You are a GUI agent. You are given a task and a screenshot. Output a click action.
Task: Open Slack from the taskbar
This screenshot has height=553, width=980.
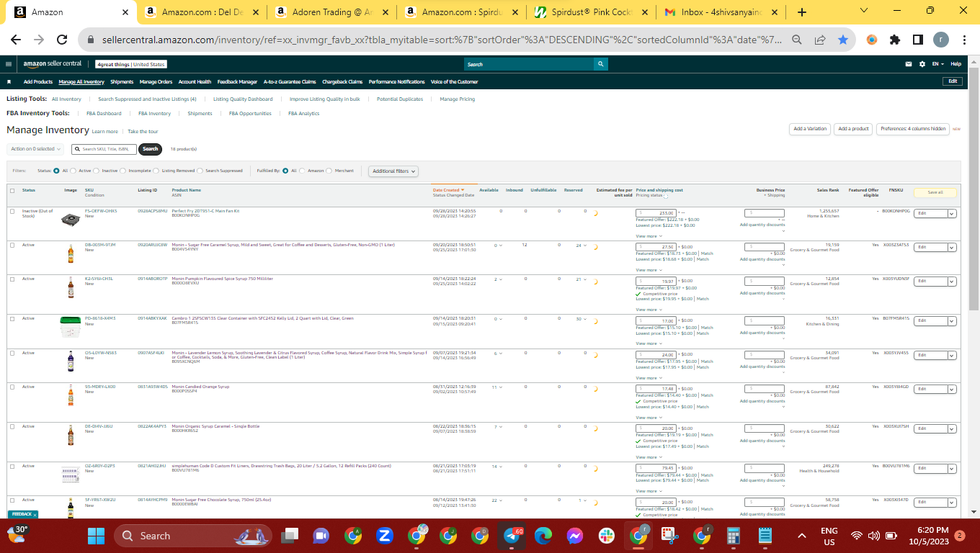pyautogui.click(x=607, y=536)
